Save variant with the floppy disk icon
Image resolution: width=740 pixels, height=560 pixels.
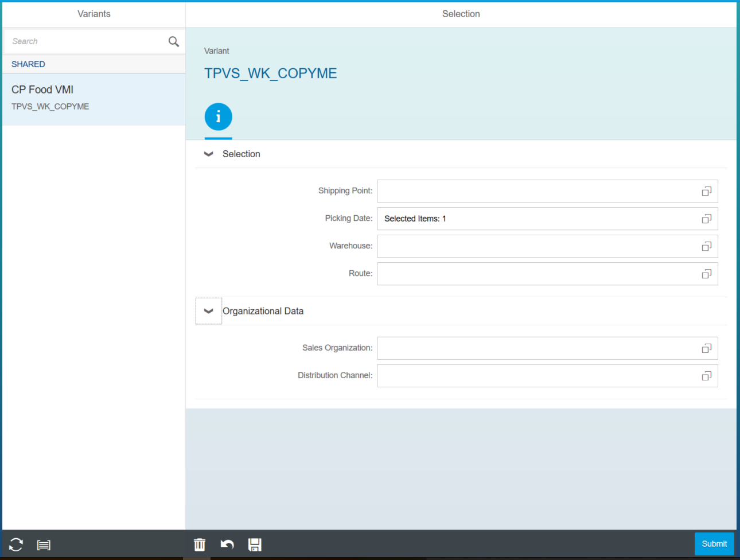tap(255, 545)
